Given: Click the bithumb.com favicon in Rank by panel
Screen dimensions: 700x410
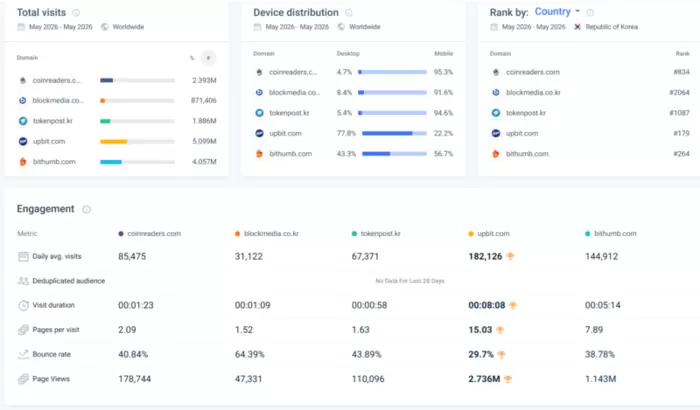Looking at the screenshot, I should [x=496, y=154].
